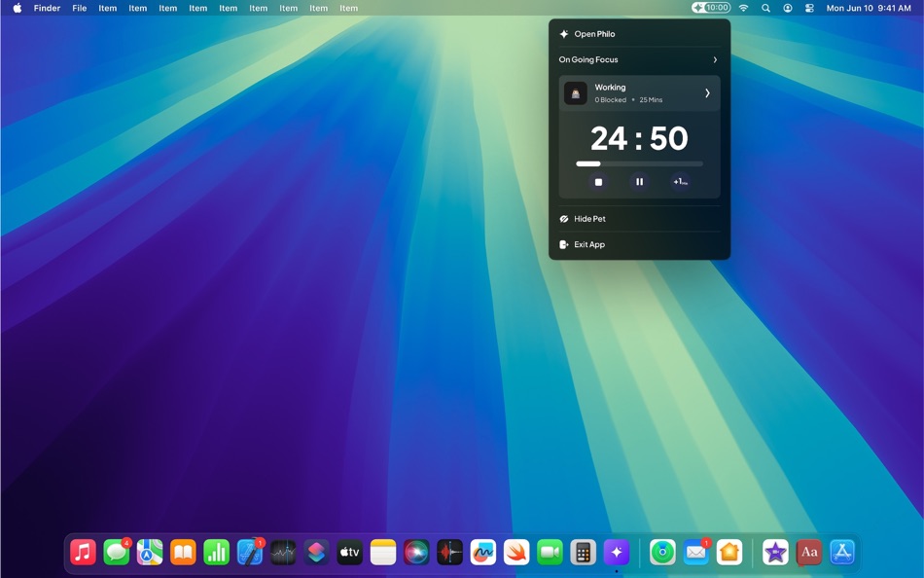
Task: Click the pet avatar in the Working card
Action: 576,93
